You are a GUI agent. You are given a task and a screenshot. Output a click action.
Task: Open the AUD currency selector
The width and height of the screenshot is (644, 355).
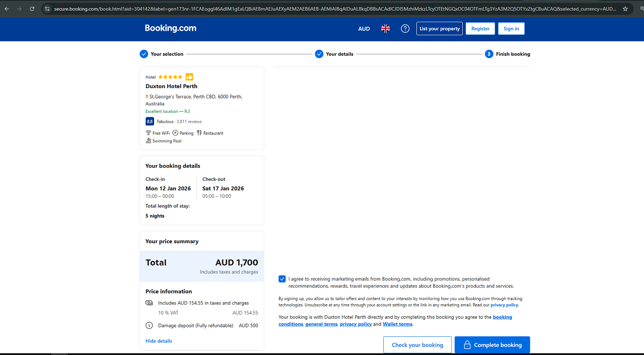364,29
